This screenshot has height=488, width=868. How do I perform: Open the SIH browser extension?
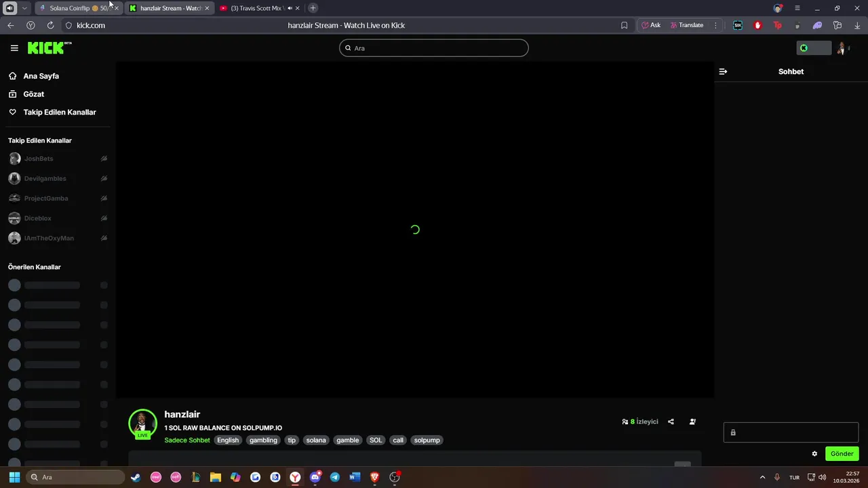coord(738,25)
